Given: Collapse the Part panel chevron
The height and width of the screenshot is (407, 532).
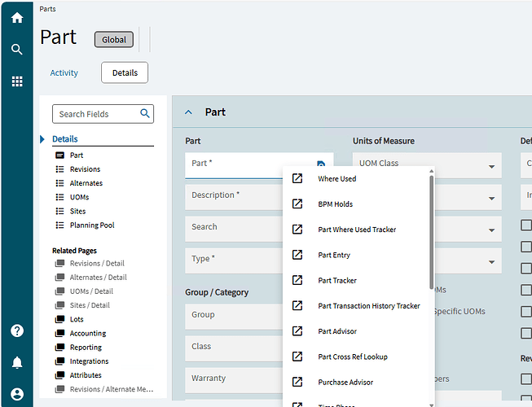Looking at the screenshot, I should click(x=188, y=112).
